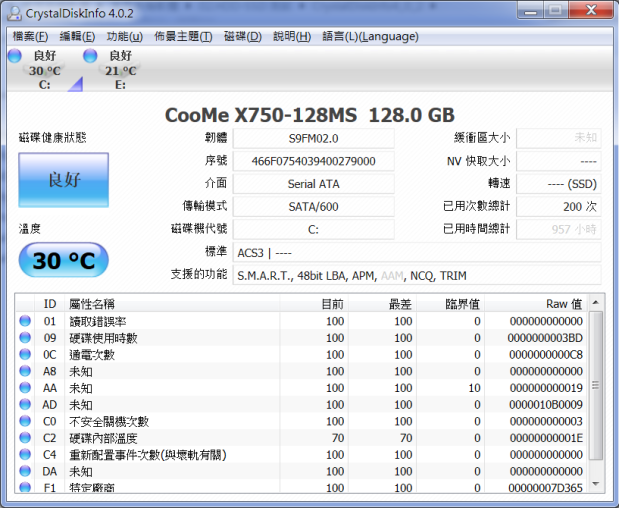
Task: Click the power-on hours value 957 小時
Action: [x=559, y=230]
